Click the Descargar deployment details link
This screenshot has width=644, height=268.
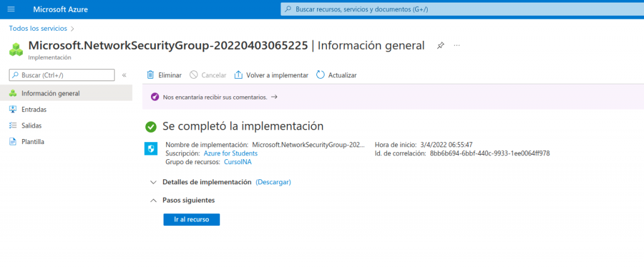tap(273, 182)
